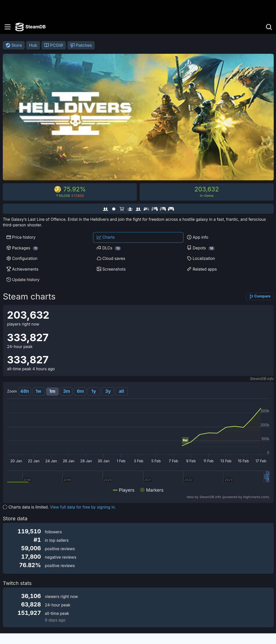Click the SteamDB logo
This screenshot has width=276, height=644.
[30, 27]
